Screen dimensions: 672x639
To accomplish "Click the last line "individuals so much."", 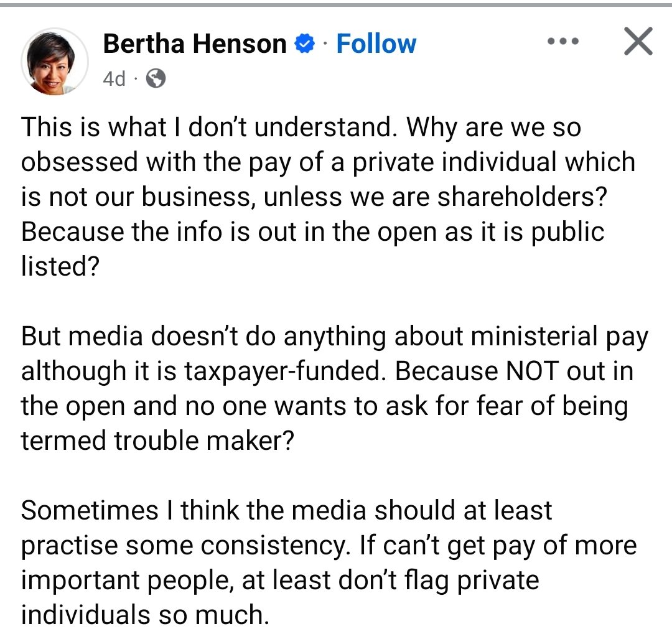I will coord(145,614).
